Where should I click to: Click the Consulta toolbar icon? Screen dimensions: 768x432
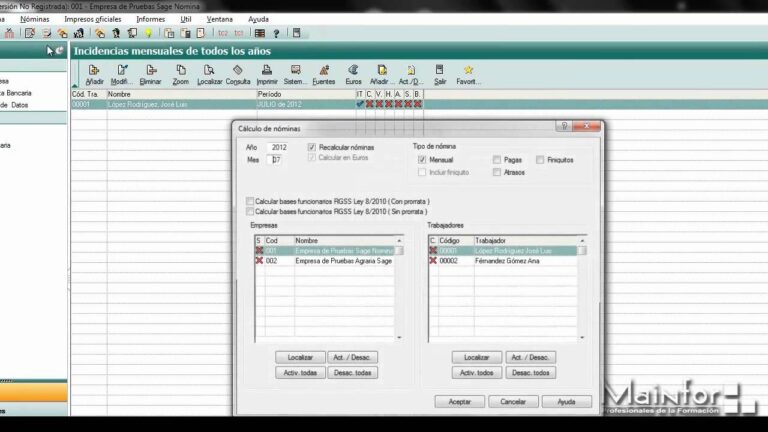tap(238, 74)
